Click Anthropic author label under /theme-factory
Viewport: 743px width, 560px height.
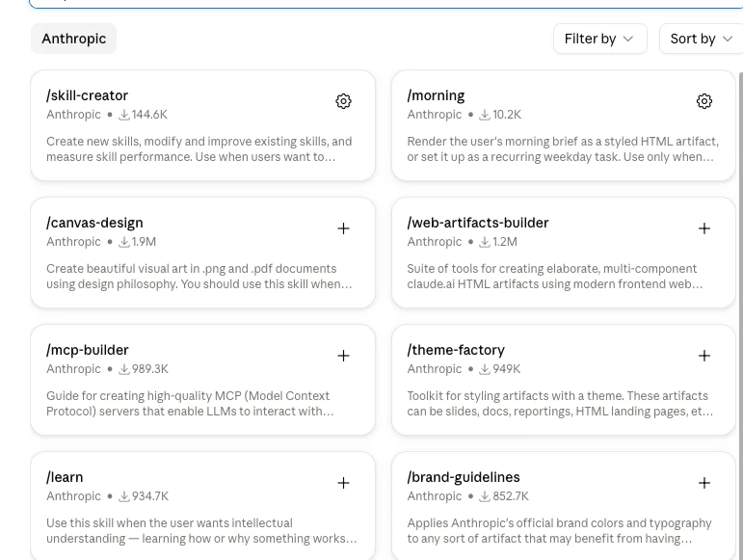click(434, 369)
